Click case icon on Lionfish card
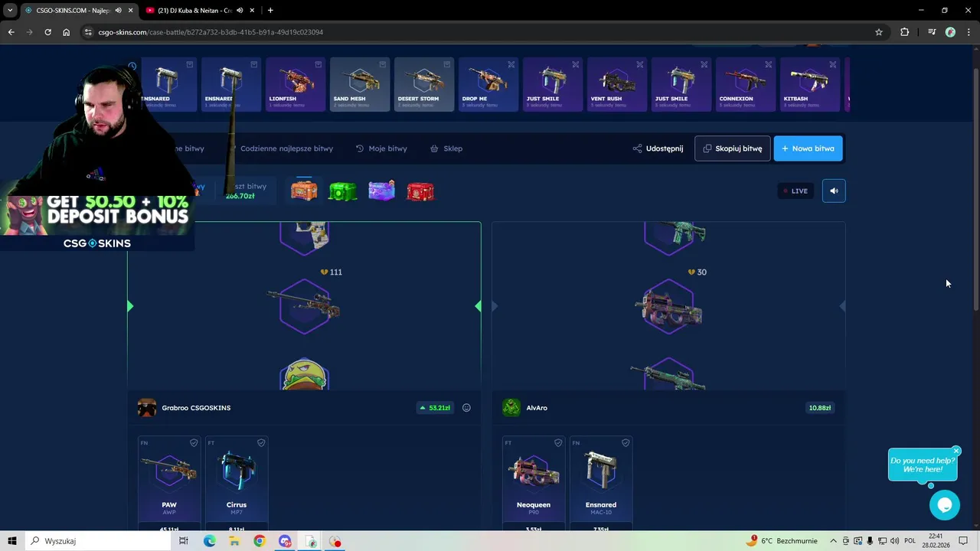Viewport: 980px width, 551px height. coord(318,65)
